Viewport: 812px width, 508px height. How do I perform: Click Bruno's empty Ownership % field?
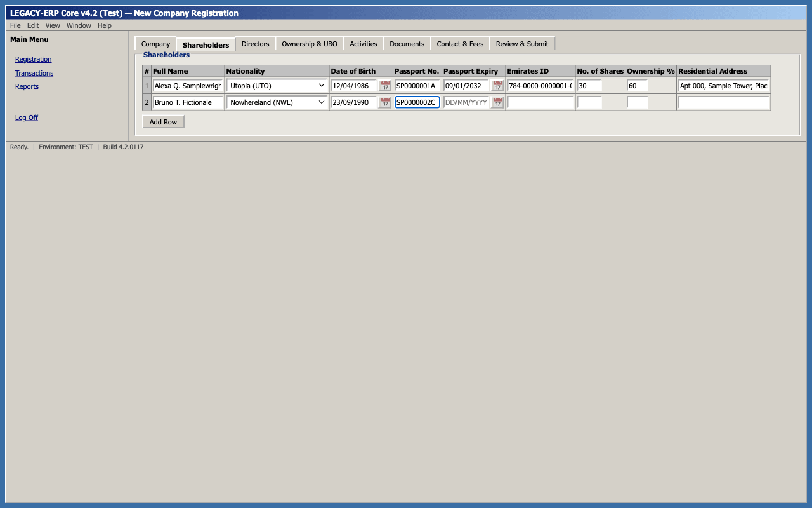pyautogui.click(x=638, y=102)
